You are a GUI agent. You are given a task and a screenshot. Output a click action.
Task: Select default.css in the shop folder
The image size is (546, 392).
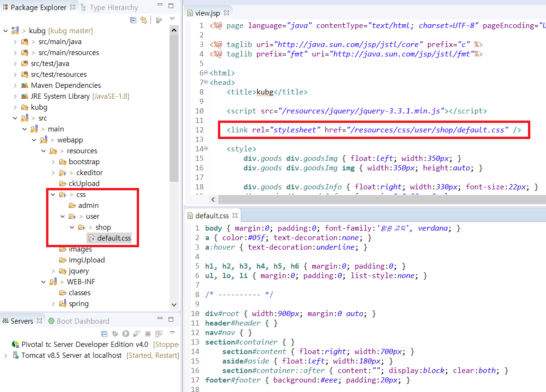114,238
